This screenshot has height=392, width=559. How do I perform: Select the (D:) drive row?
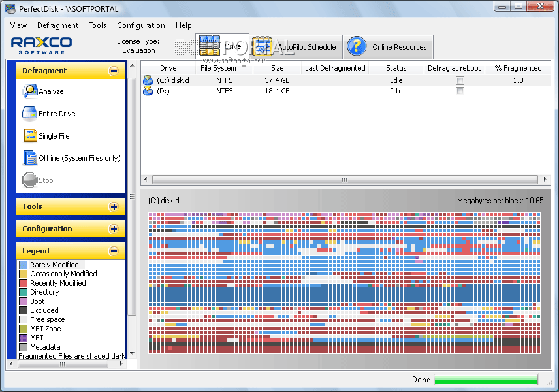346,91
